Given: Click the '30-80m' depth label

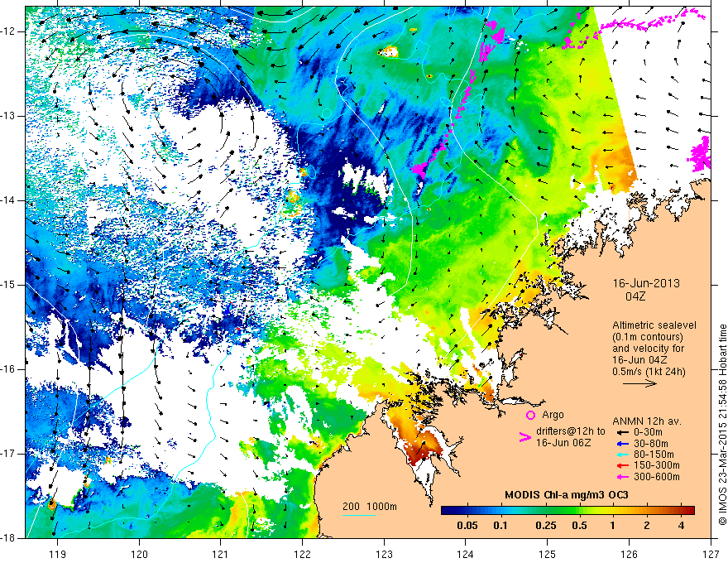Looking at the screenshot, I should 651,444.
